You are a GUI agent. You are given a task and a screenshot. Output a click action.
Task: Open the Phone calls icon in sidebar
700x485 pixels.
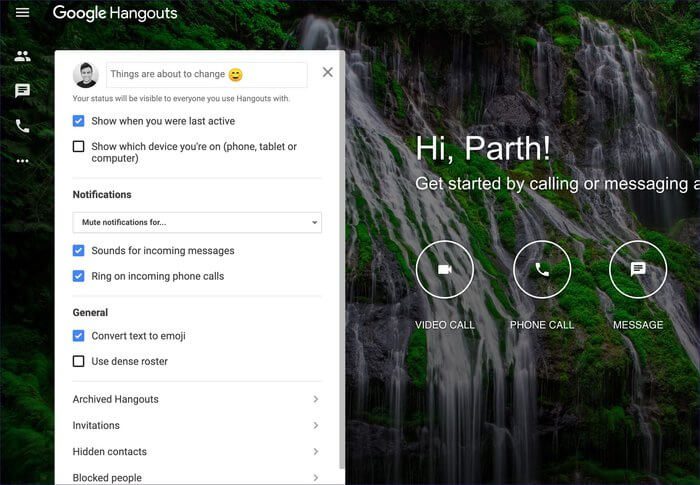coord(22,126)
